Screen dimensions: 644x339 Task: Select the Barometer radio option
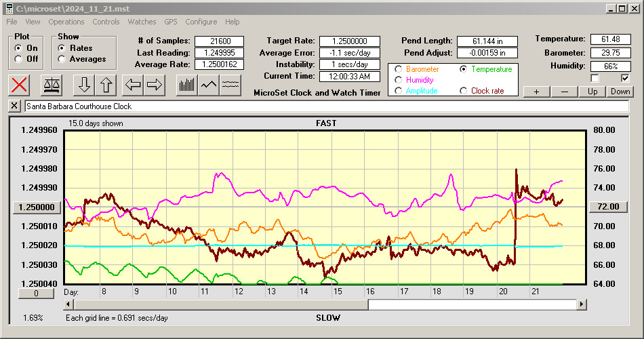[399, 69]
